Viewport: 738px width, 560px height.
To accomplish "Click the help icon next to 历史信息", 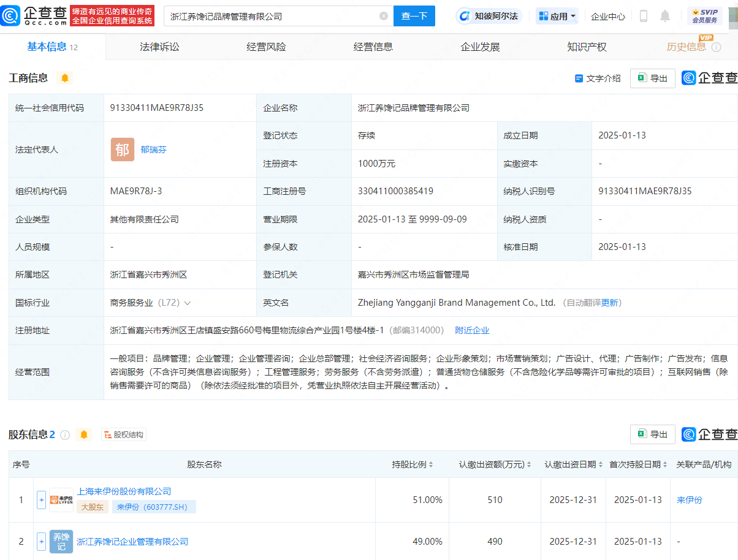I will coord(716,47).
